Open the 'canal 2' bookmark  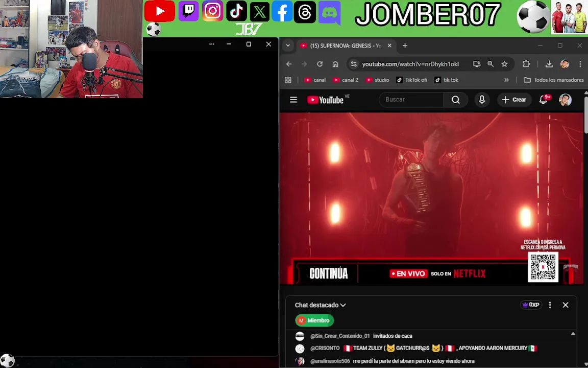(x=346, y=80)
